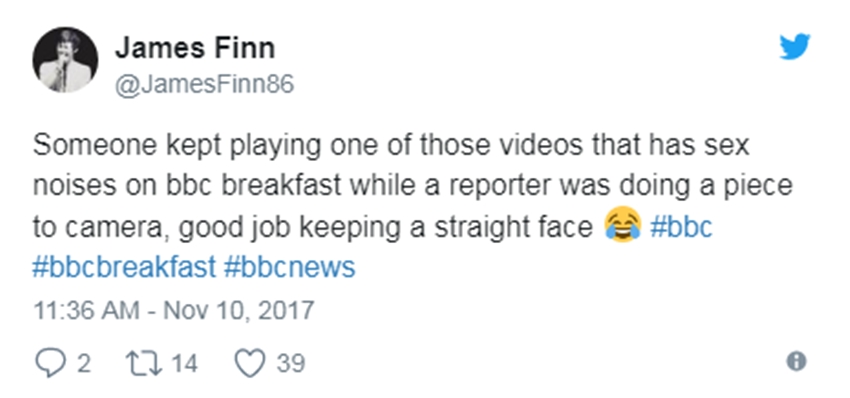Screen dimensions: 850x398
Task: Click the retweet count 14
Action: (x=185, y=363)
